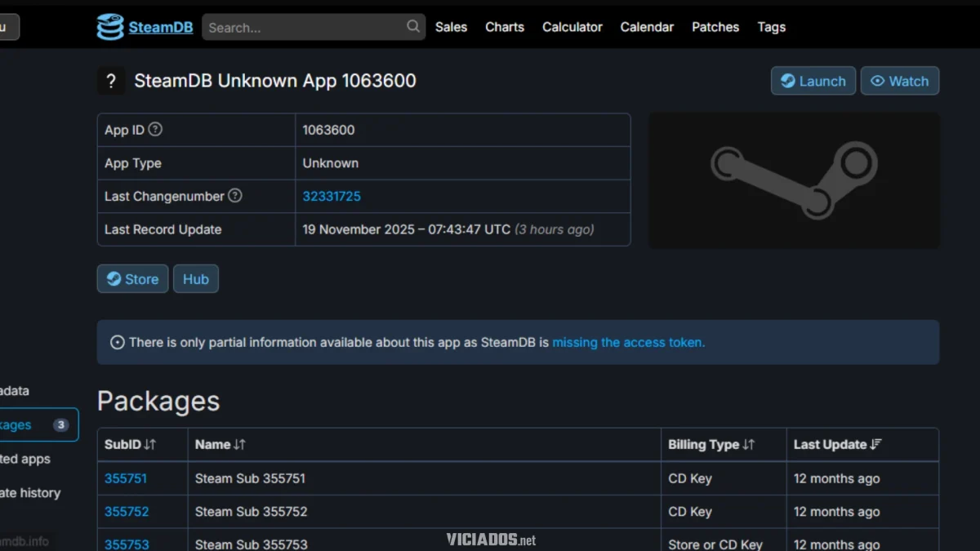Open the Store page button
The width and height of the screenshot is (980, 551).
[132, 279]
